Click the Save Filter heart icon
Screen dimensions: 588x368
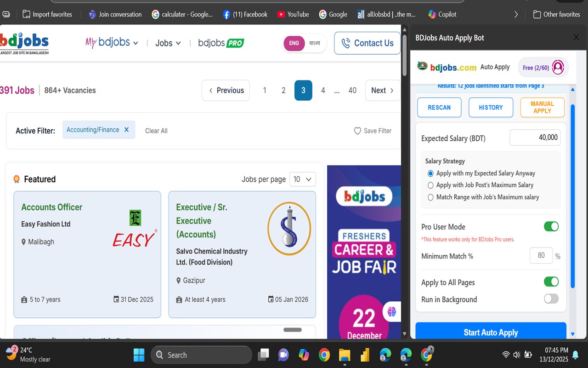click(357, 131)
